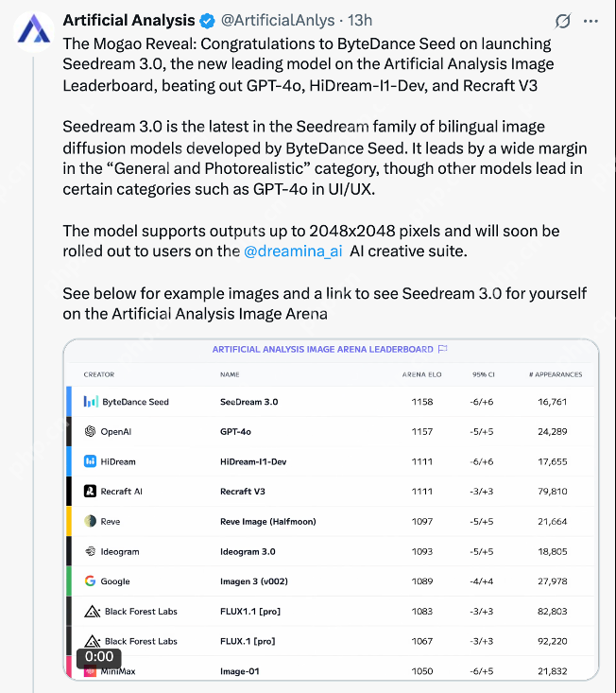Click the HiDream logo icon

pyautogui.click(x=91, y=461)
